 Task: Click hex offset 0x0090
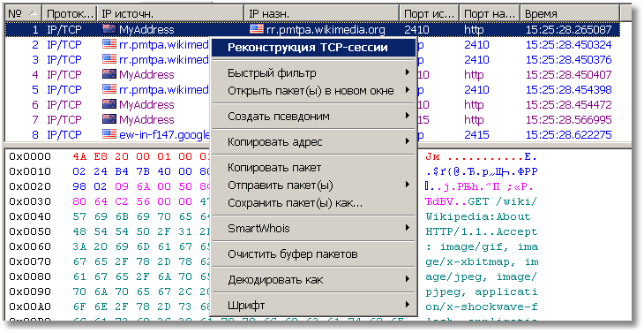(30, 291)
